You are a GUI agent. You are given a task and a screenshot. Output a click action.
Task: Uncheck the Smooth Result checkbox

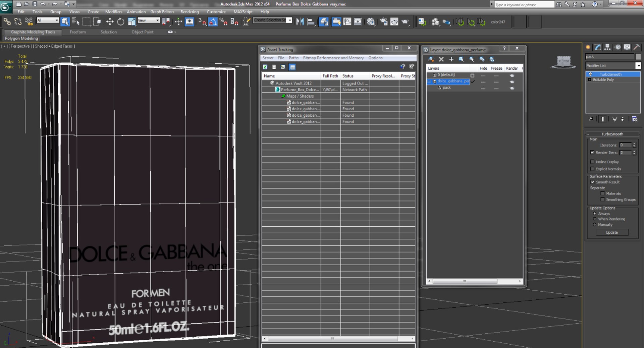(x=592, y=182)
